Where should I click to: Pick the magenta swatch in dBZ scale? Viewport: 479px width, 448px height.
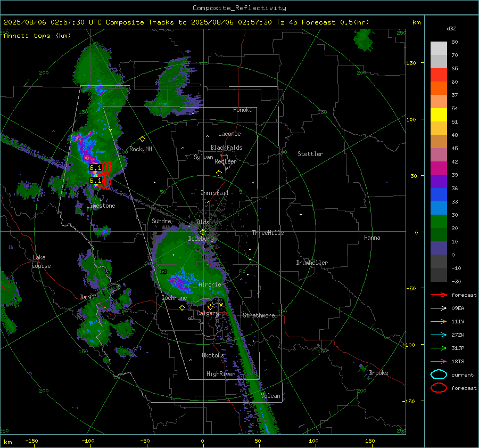[x=439, y=168]
